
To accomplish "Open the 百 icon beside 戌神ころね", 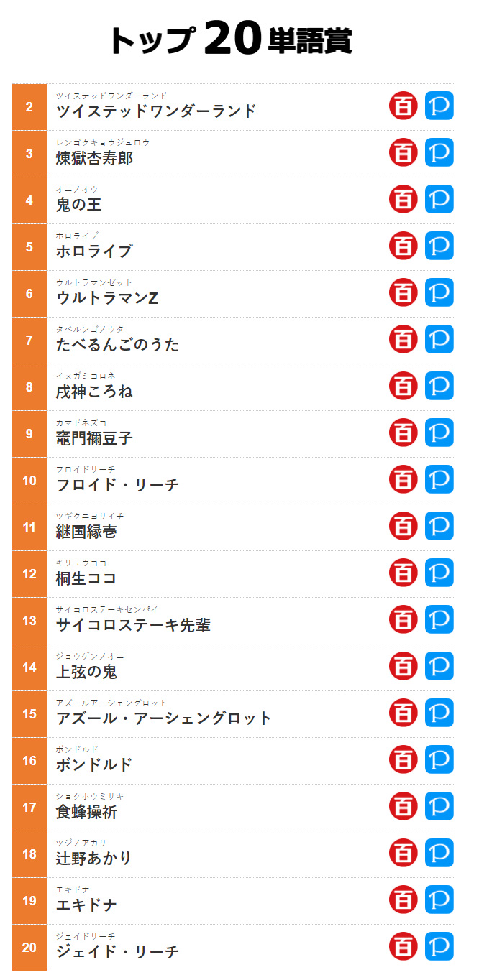I will pyautogui.click(x=403, y=386).
